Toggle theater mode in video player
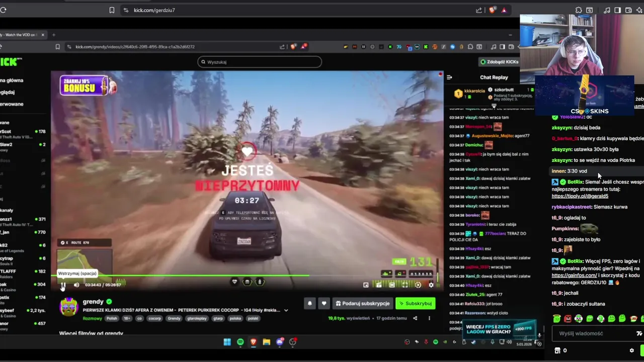This screenshot has width=644, height=362. (x=392, y=285)
